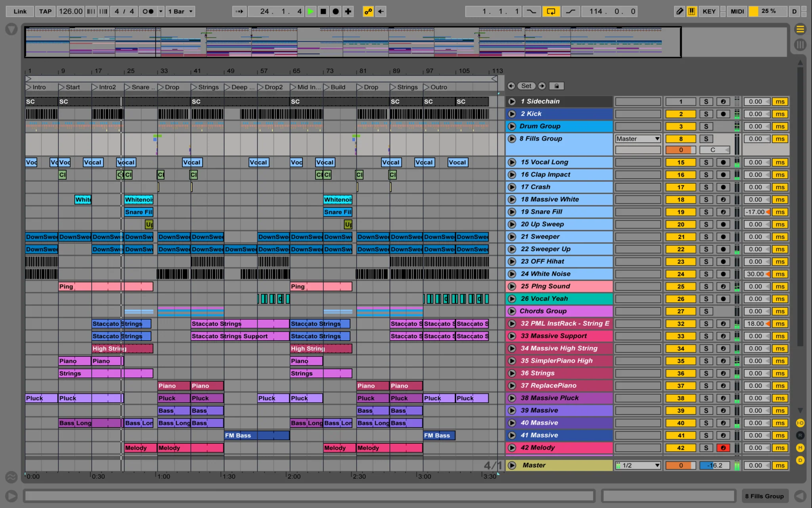
Task: Click the MIDI Arrangement Overdub plus button
Action: coord(348,12)
